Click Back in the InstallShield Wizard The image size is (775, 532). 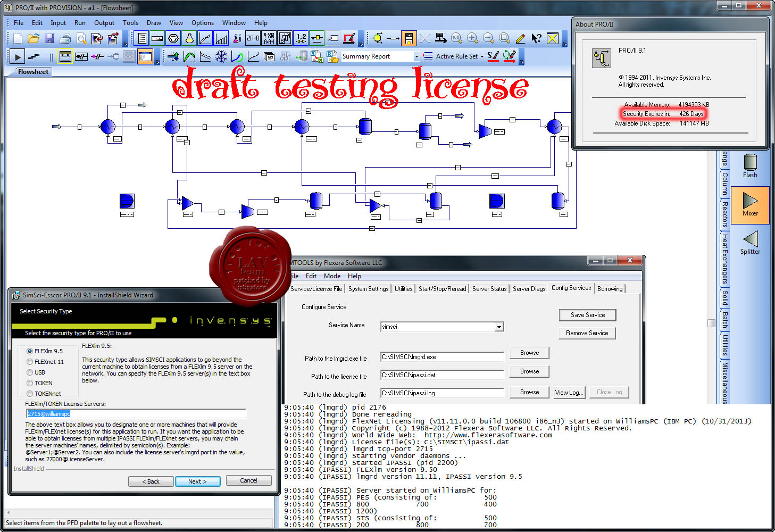pyautogui.click(x=151, y=481)
